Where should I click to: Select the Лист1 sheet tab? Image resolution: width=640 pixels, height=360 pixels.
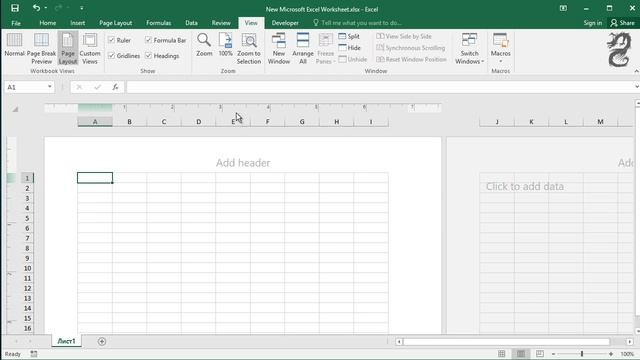click(66, 341)
